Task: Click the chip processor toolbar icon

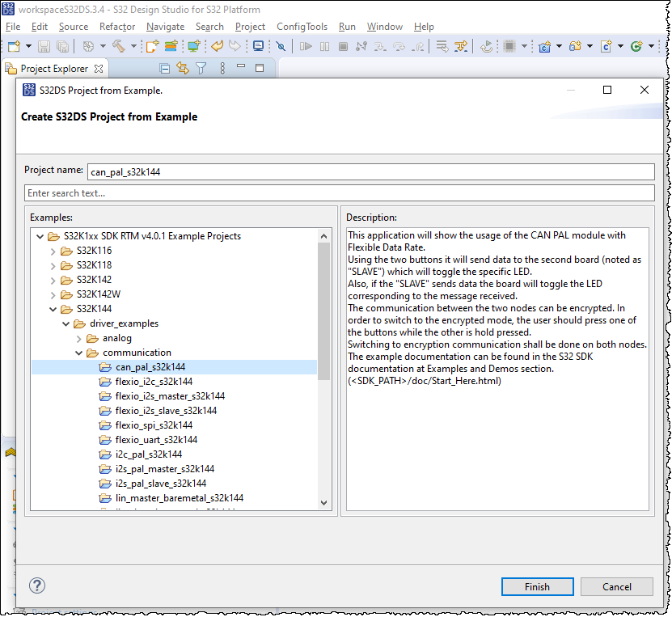Action: 509,46
